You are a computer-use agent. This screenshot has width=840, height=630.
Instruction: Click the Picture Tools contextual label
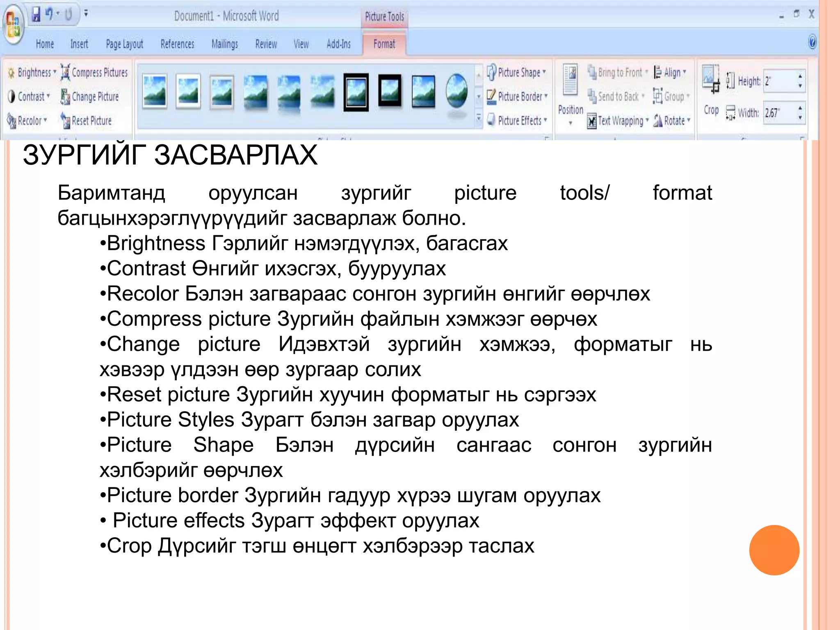tap(384, 16)
